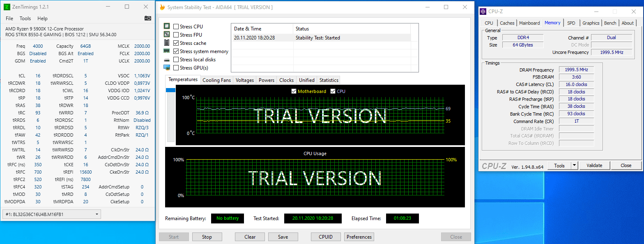
Task: Click the monitor icon beside Stress GPU(s)
Action: click(x=167, y=67)
